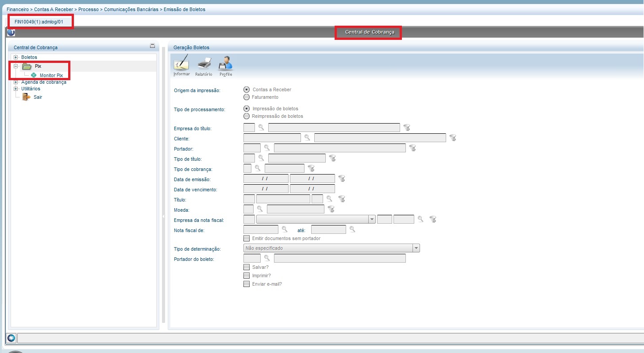Viewport: 644px width, 353px height.
Task: Select Contas a Receber radio option
Action: pos(247,89)
